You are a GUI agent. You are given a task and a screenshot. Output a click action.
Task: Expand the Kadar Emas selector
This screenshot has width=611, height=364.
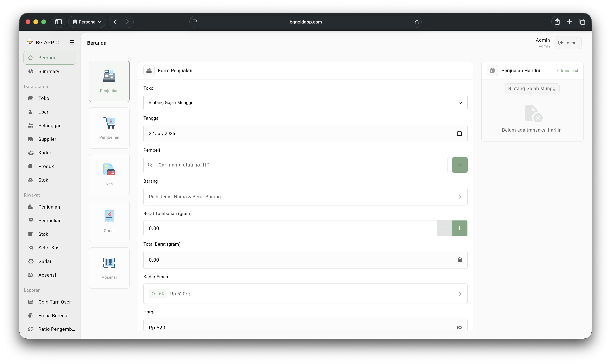coord(305,294)
